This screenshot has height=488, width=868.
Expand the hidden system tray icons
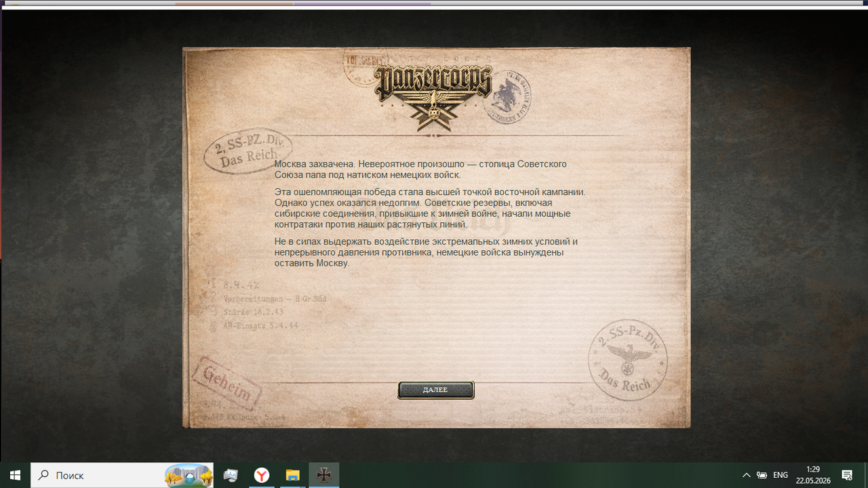tap(747, 475)
